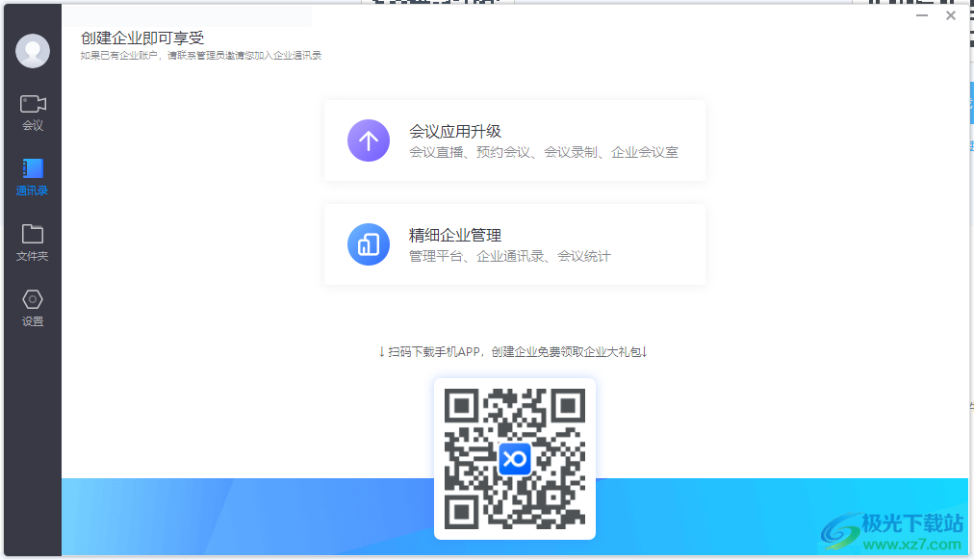This screenshot has height=560, width=974.
Task: Open the 文件夹 folder section
Action: pyautogui.click(x=33, y=243)
